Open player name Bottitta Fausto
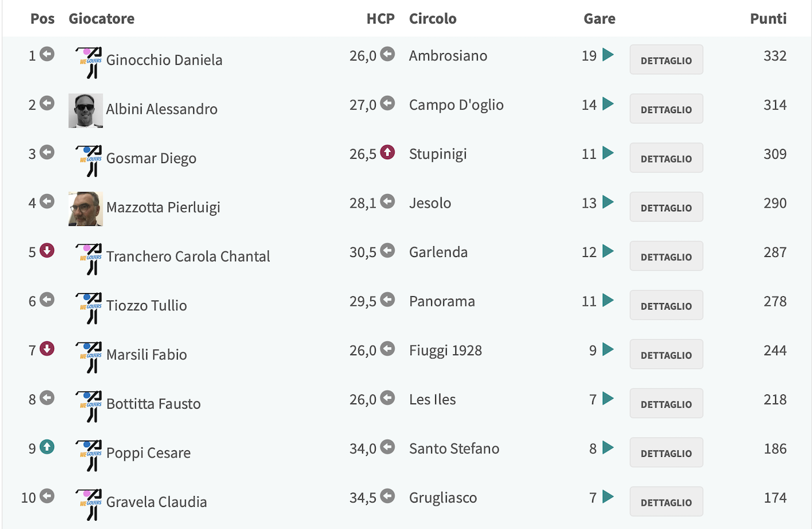 click(x=154, y=403)
